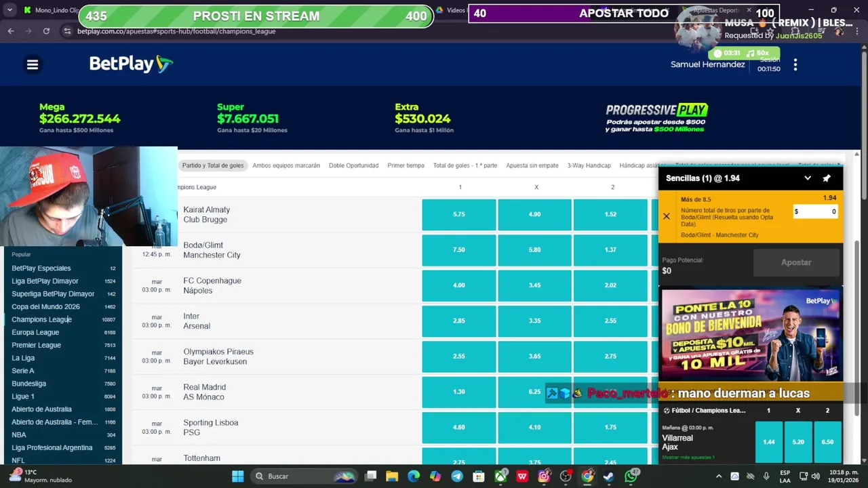Select draw odds 4.90 for Kairat Almaty match

click(x=534, y=214)
